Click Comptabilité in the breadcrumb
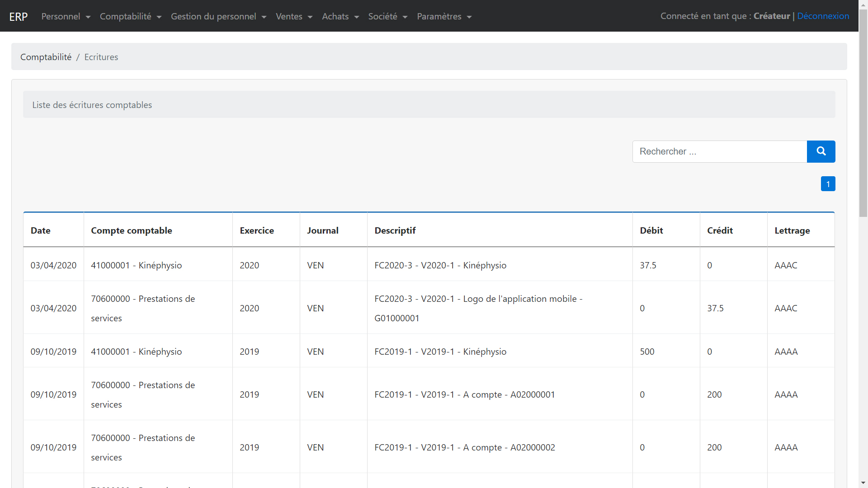Screen dimensions: 868x488 tap(46, 57)
